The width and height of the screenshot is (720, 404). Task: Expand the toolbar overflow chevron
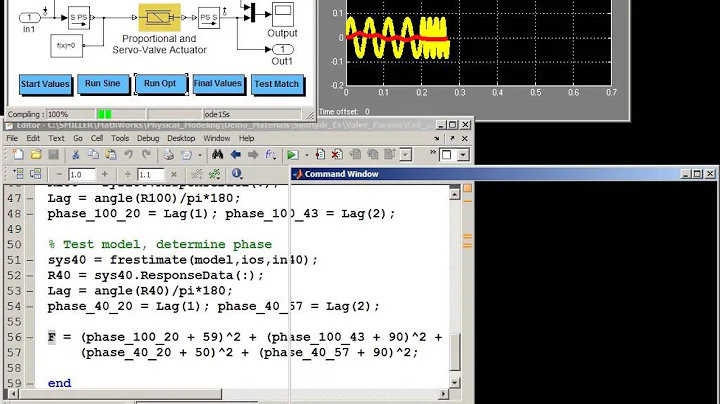click(x=433, y=152)
